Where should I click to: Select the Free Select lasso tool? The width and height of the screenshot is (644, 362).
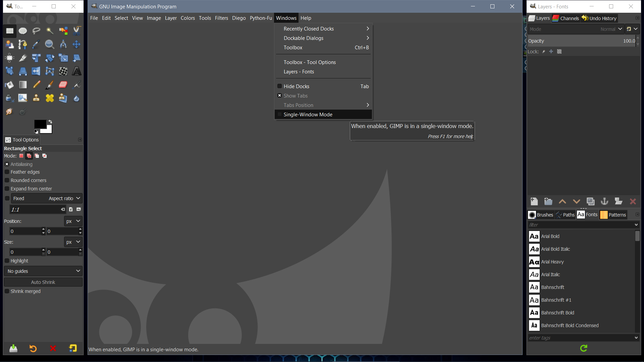(36, 31)
